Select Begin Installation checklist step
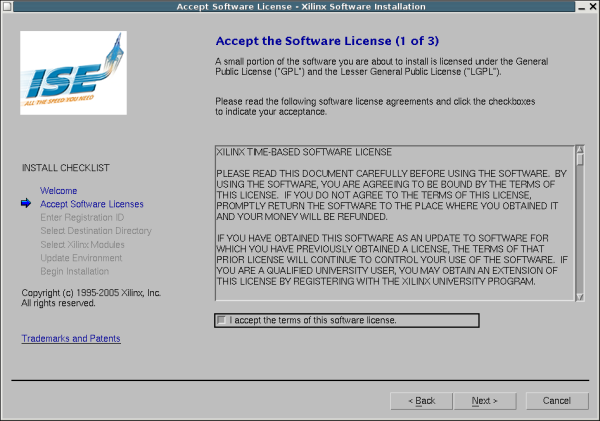The height and width of the screenshot is (421, 600). coord(75,271)
